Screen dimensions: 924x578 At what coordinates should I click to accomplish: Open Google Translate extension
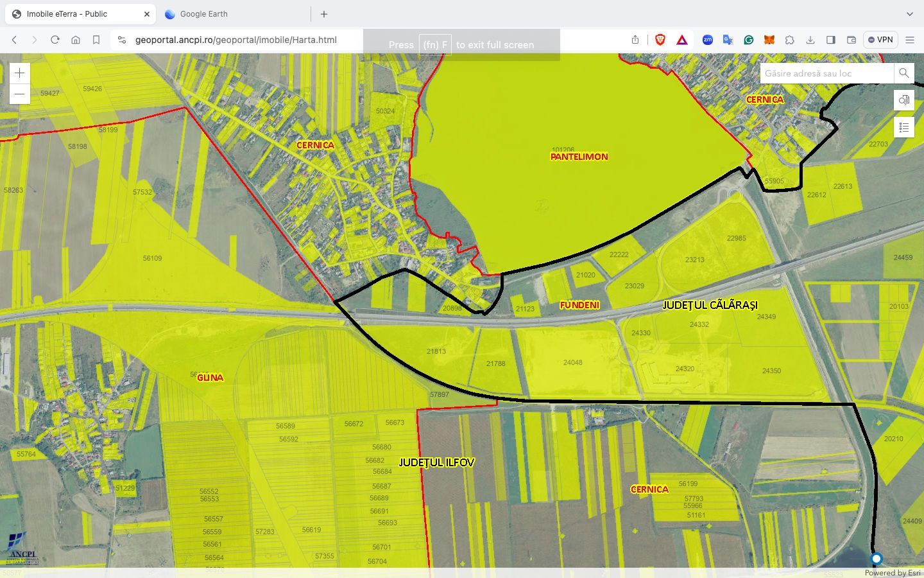(728, 40)
